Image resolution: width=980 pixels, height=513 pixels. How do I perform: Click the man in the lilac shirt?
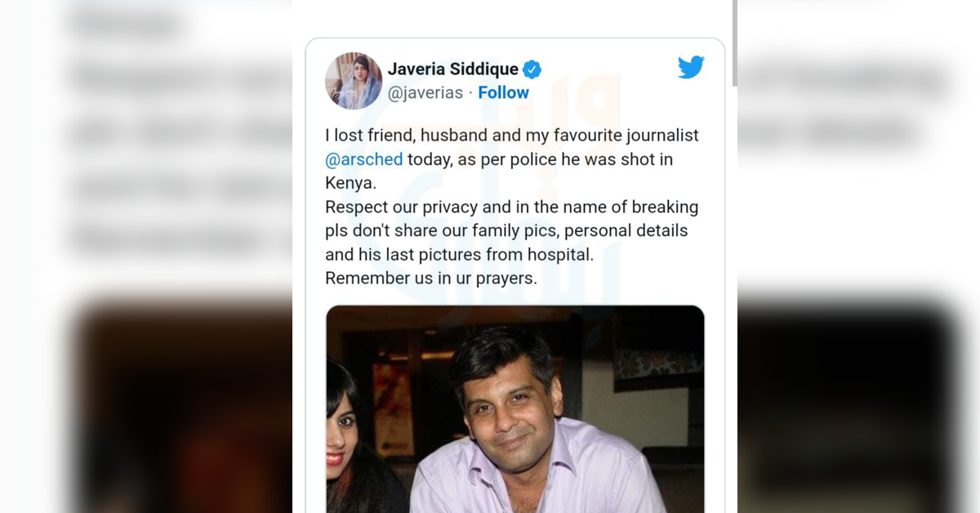click(523, 425)
